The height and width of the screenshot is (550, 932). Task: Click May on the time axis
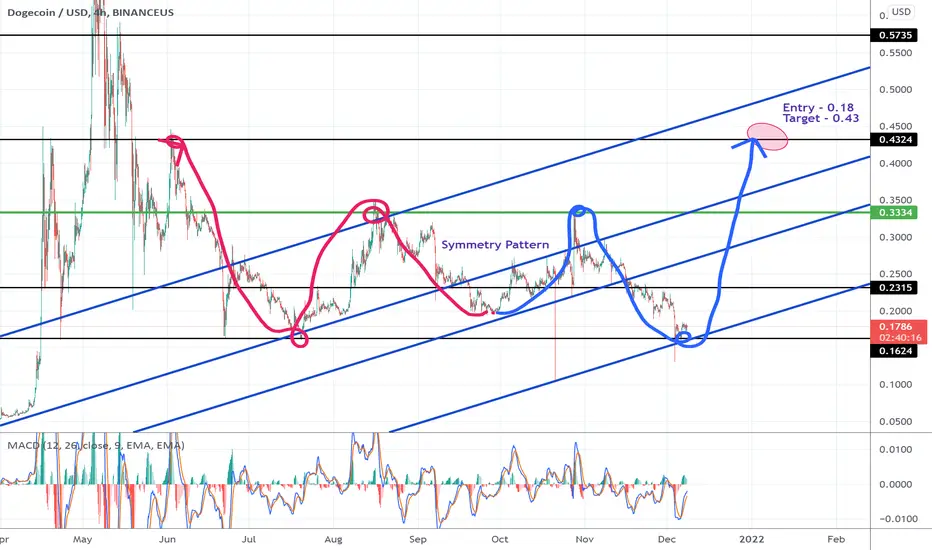tap(83, 539)
